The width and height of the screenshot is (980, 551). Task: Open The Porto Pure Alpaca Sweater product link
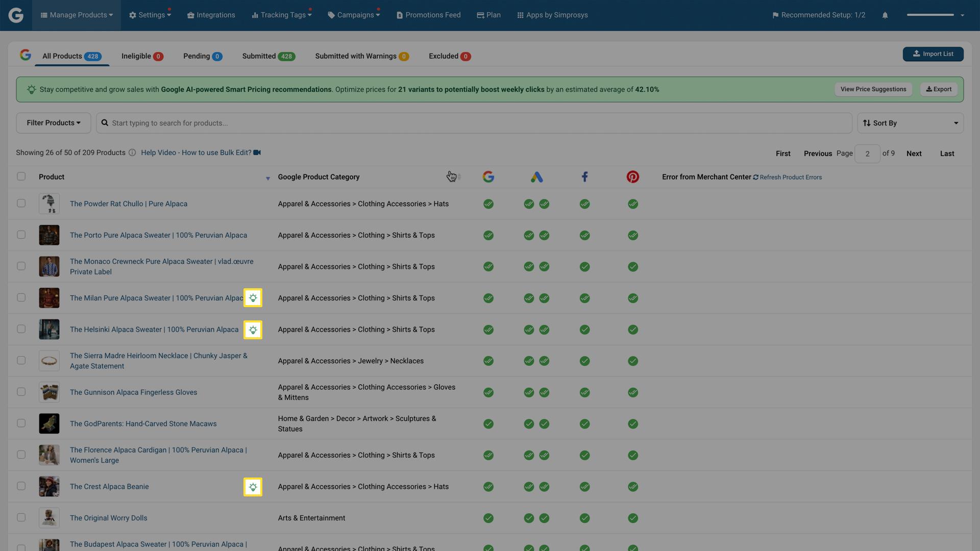(158, 235)
